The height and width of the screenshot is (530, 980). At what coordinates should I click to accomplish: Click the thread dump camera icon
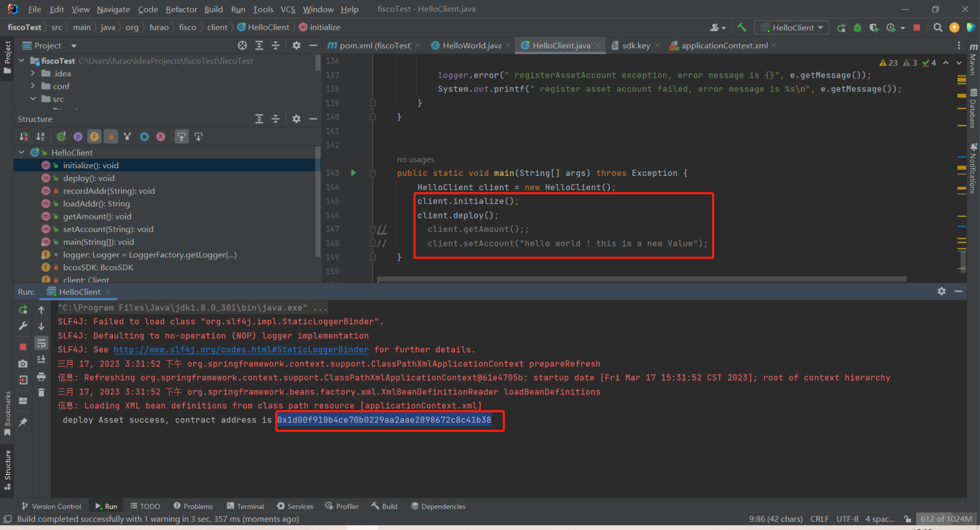click(23, 364)
